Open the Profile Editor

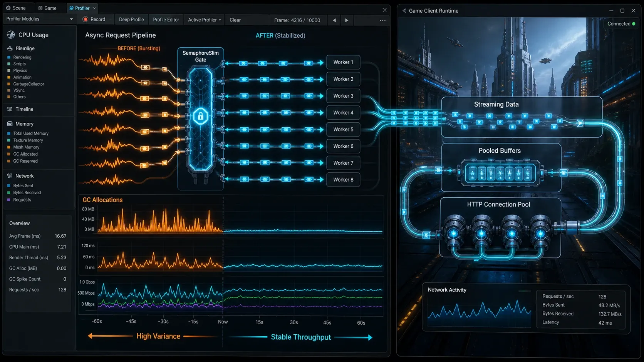166,20
